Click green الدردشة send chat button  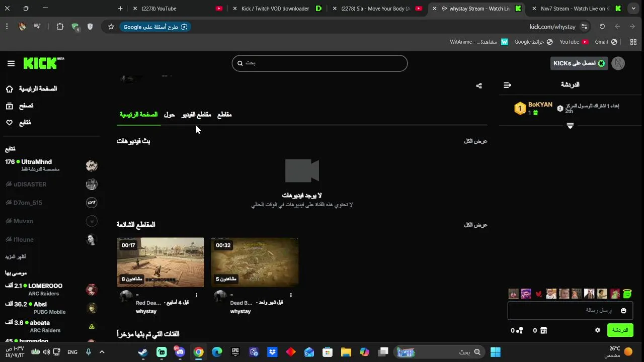point(620,330)
